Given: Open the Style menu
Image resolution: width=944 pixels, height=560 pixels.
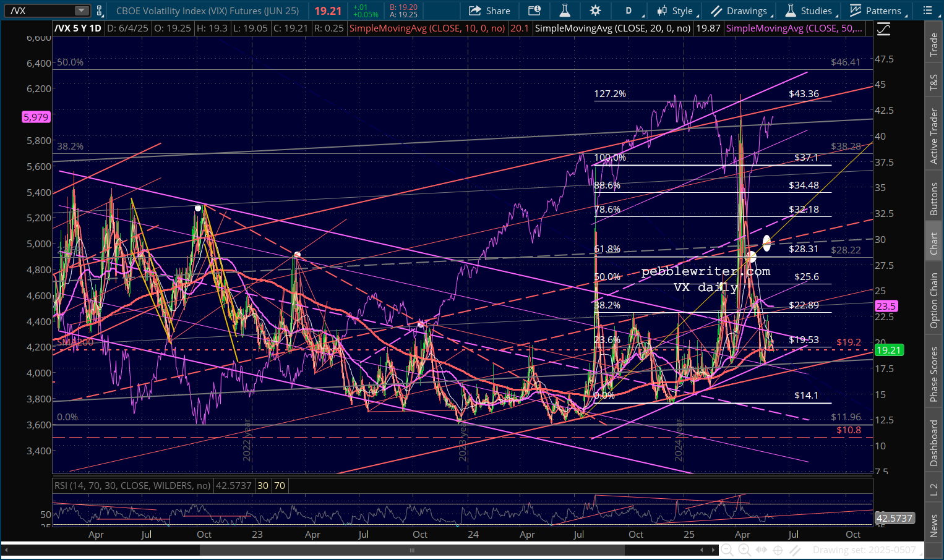Looking at the screenshot, I should pyautogui.click(x=675, y=11).
